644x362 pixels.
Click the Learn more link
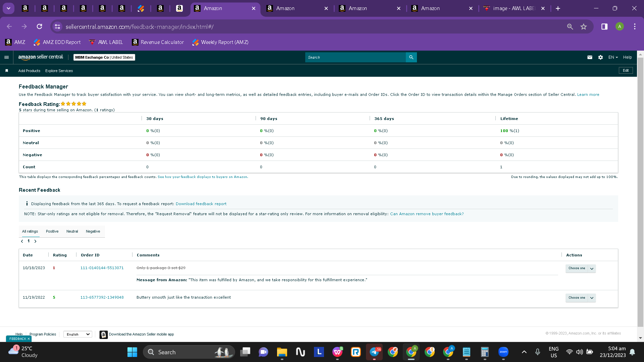588,95
